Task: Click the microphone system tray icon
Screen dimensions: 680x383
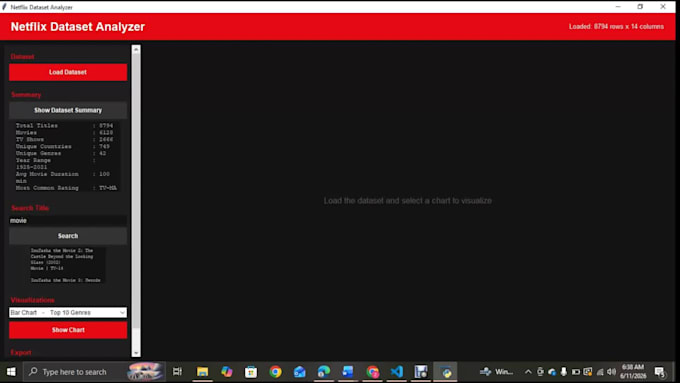Action: pyautogui.click(x=564, y=372)
